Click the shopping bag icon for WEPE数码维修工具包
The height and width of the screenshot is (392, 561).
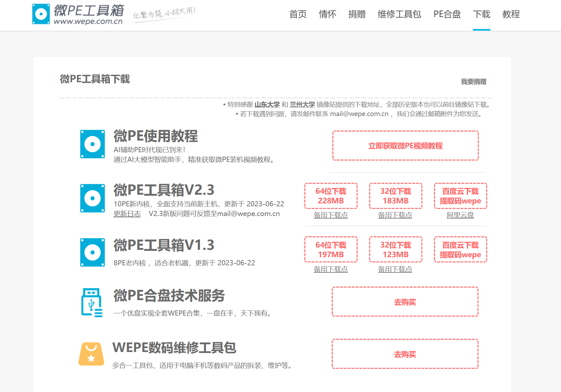[91, 354]
